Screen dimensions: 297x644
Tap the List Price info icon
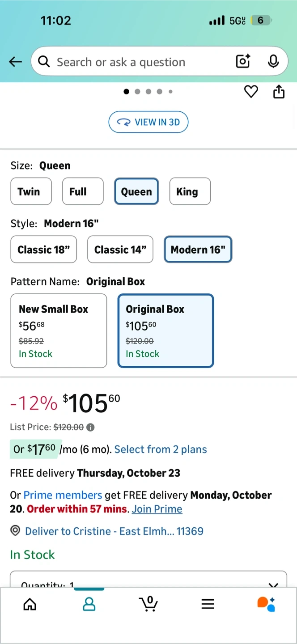(90, 427)
